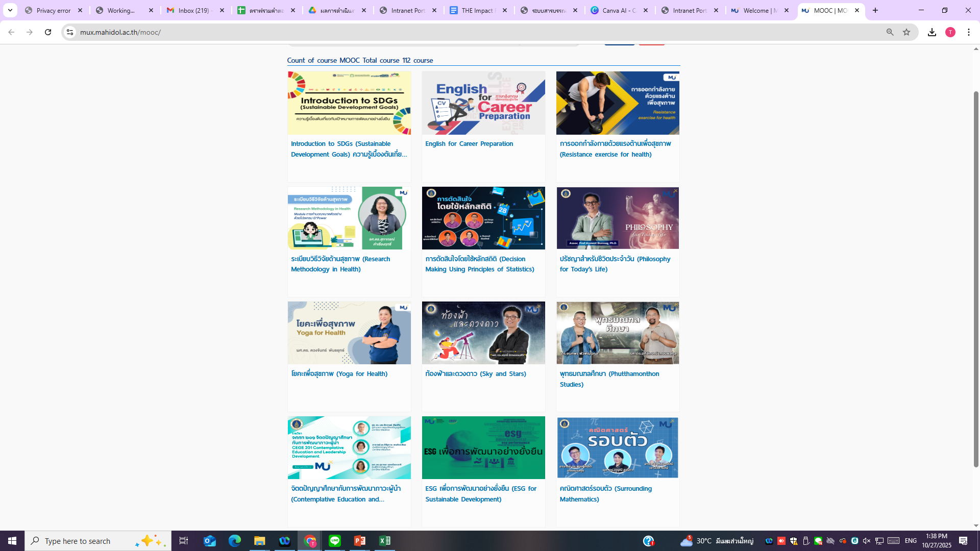Click the zoom magnifier icon in address bar
The image size is (980, 551).
(x=890, y=32)
